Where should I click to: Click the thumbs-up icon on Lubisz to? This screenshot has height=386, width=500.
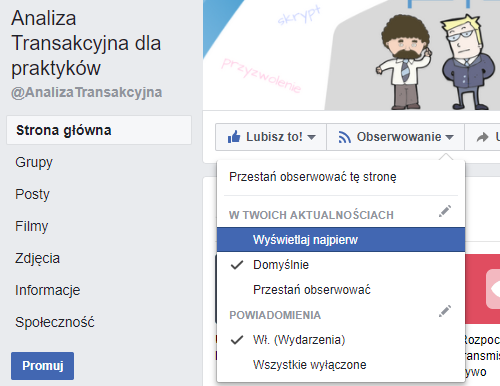point(234,137)
